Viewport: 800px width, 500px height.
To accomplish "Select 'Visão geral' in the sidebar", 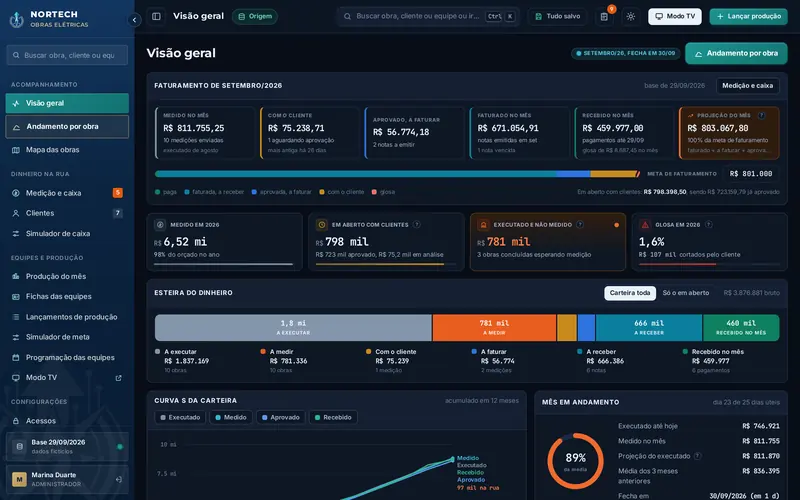I will [x=67, y=103].
